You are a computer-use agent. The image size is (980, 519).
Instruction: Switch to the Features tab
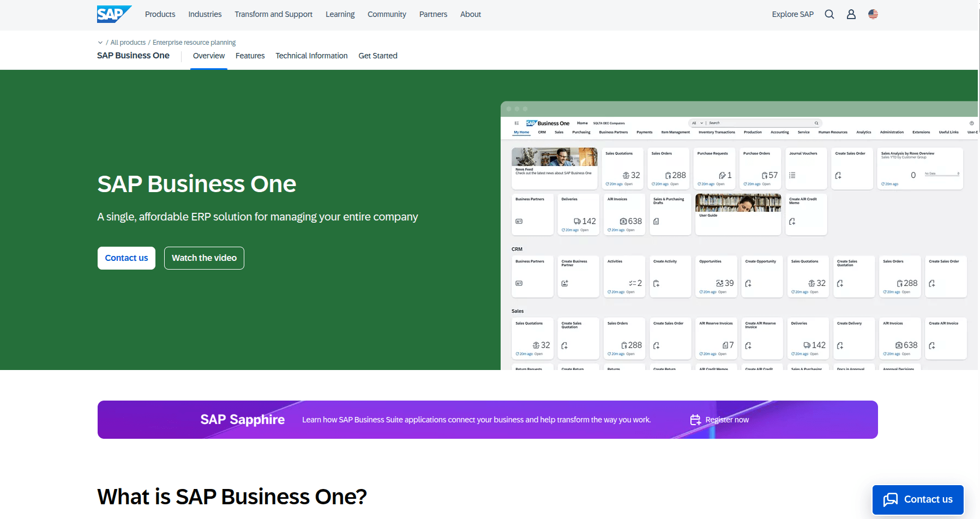(x=250, y=56)
